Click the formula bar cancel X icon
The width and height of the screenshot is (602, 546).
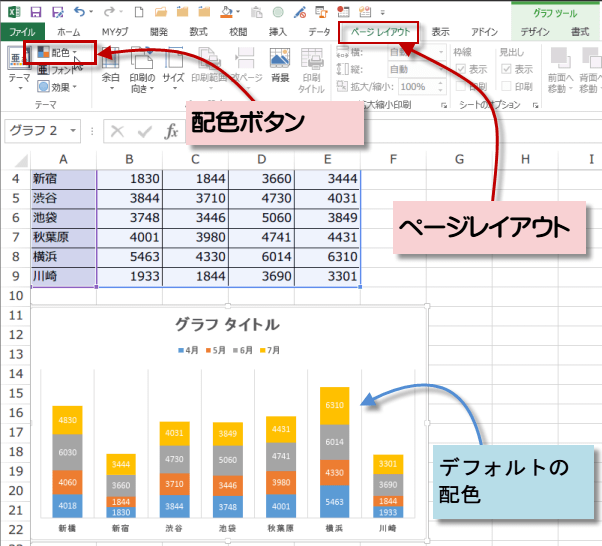pyautogui.click(x=117, y=131)
